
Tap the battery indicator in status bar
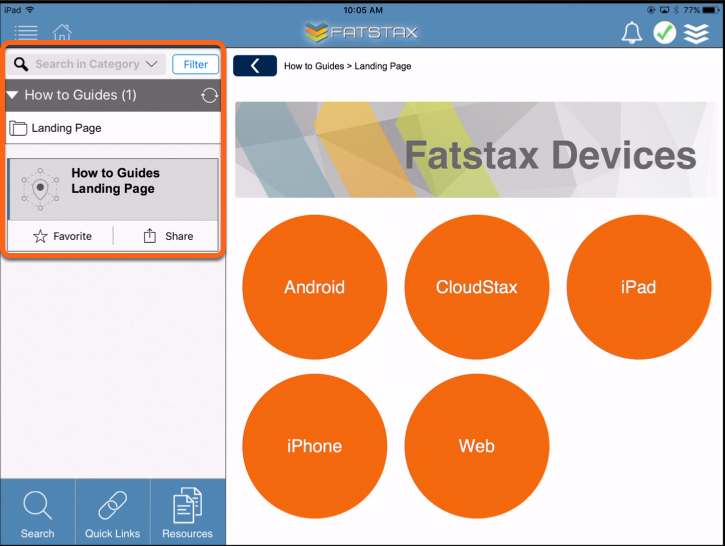click(x=711, y=10)
